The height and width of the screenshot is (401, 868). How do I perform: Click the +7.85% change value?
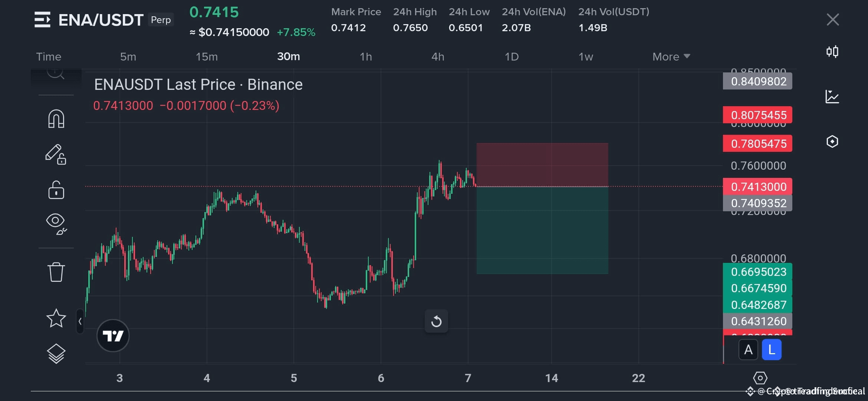click(296, 32)
